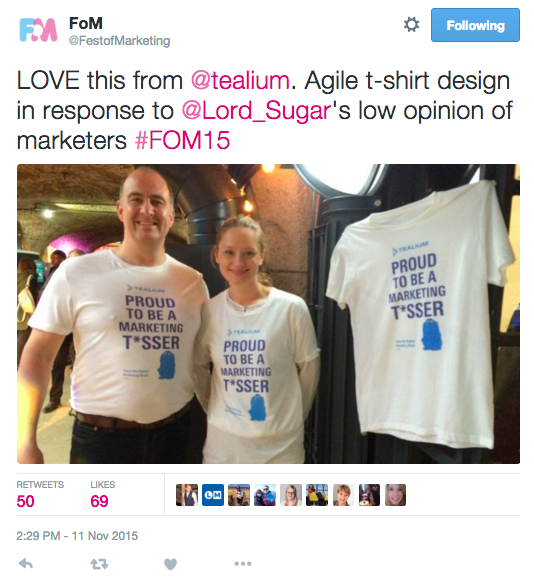Screen dimensions: 534x584
Task: Open the @Lord_Sugar mention link
Action: click(256, 111)
